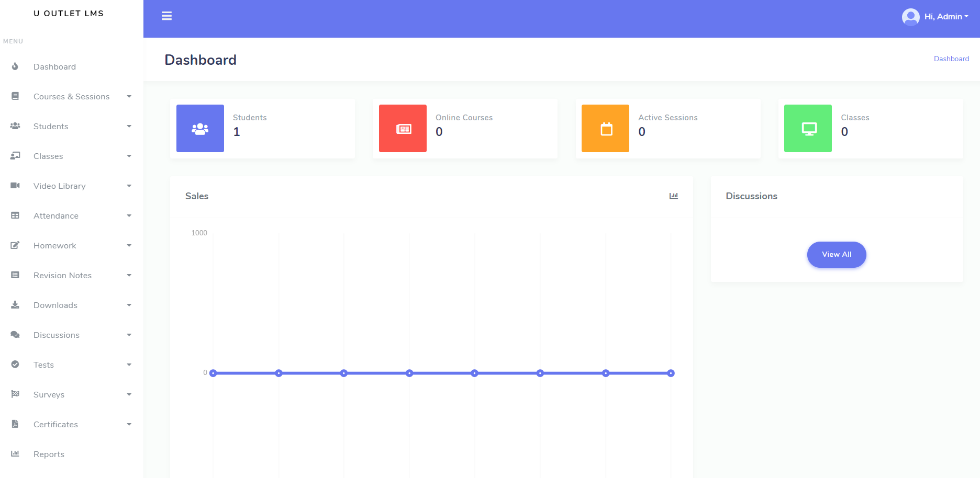The height and width of the screenshot is (478, 980).
Task: Select Revision Notes menu item
Action: point(62,276)
